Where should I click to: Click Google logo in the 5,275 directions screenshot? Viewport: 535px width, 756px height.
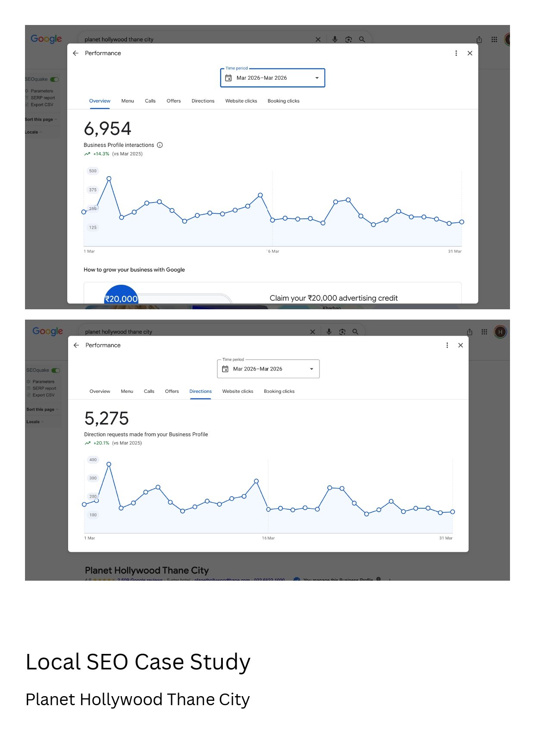pos(47,331)
